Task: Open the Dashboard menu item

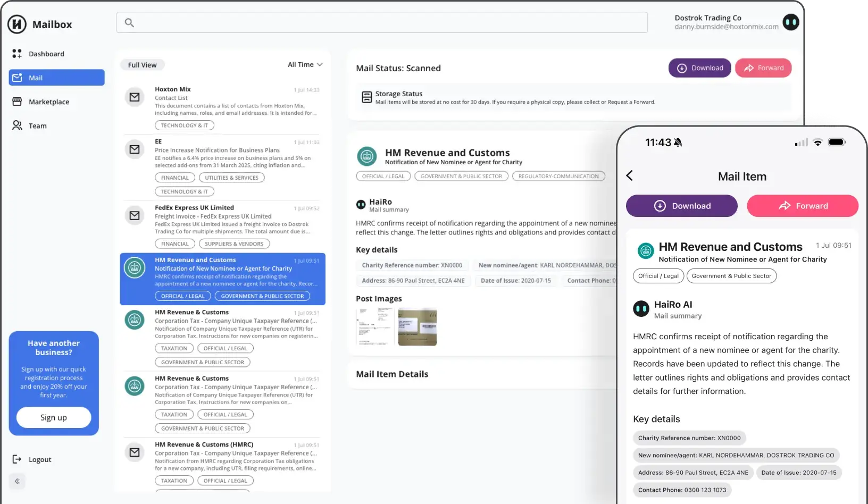Action: pyautogui.click(x=46, y=54)
